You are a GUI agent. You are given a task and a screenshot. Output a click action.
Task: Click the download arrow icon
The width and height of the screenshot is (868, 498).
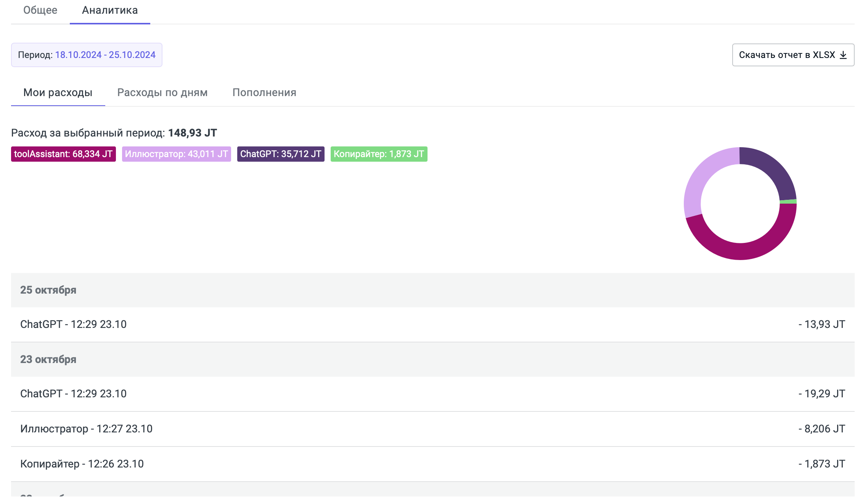click(843, 55)
